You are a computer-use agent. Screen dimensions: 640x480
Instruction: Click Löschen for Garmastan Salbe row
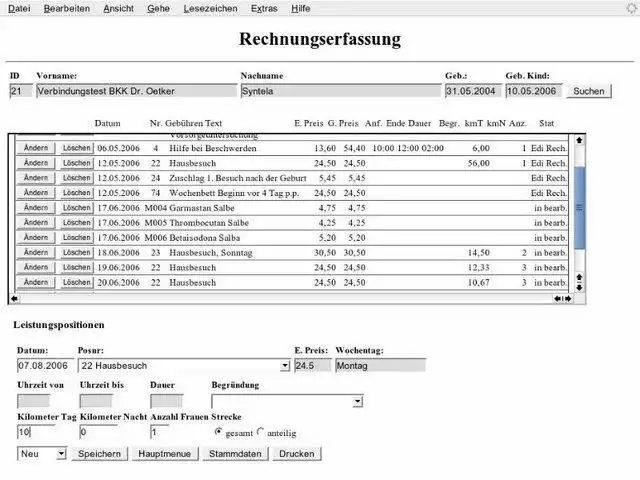[x=76, y=207]
